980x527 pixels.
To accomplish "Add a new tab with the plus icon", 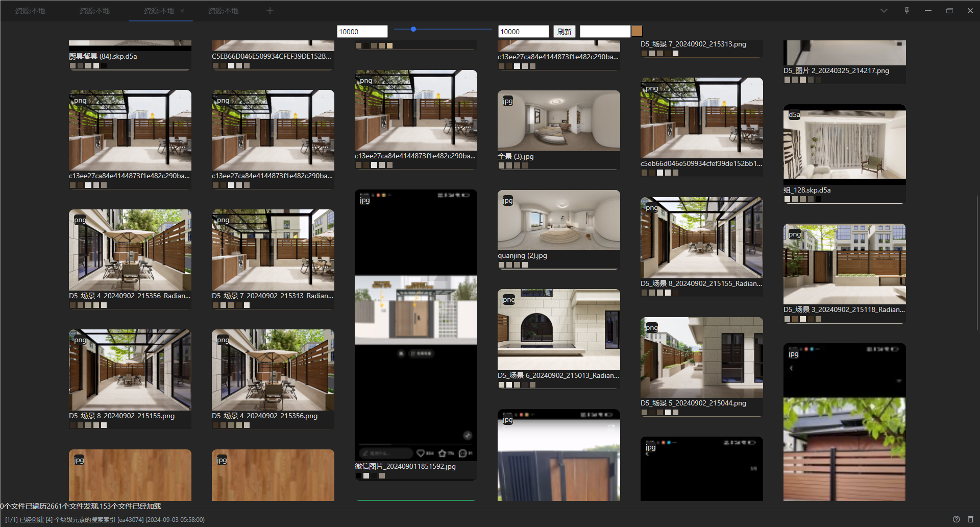I will pyautogui.click(x=270, y=11).
